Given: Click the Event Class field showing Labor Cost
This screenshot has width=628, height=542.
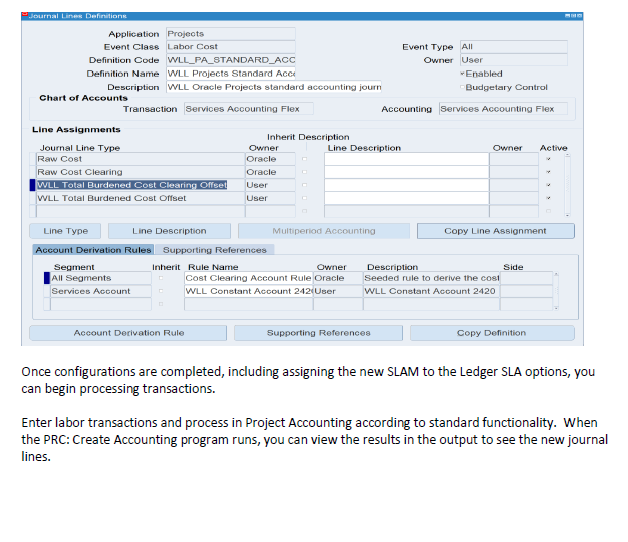Looking at the screenshot, I should tap(231, 47).
